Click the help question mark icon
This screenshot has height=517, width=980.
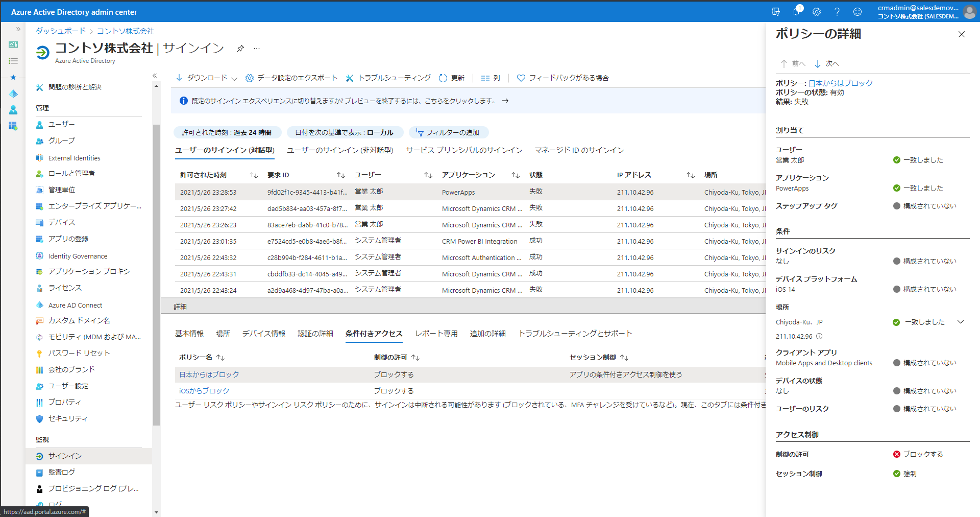(x=837, y=12)
